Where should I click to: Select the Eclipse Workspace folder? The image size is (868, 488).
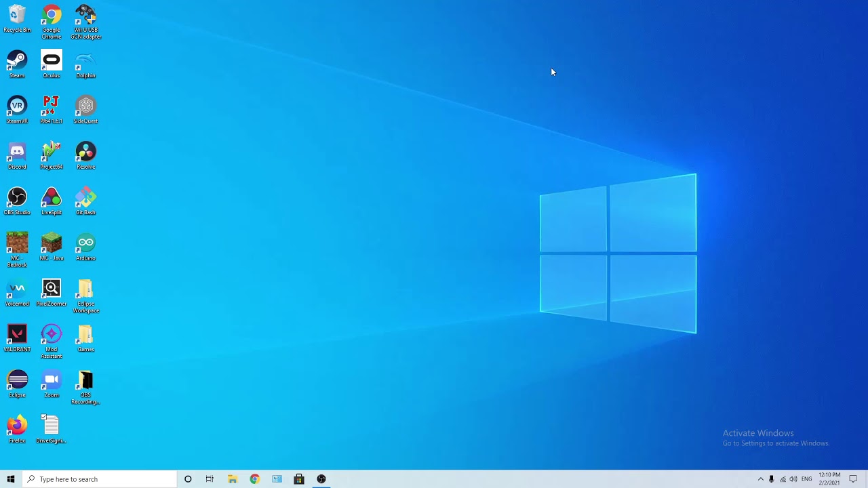point(85,296)
